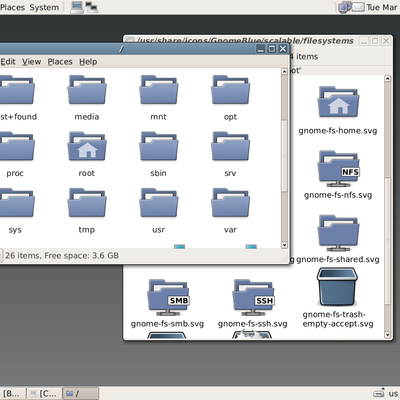The width and height of the screenshot is (400, 400).
Task: Click scroll-down arrow in root window
Action: pos(284,245)
